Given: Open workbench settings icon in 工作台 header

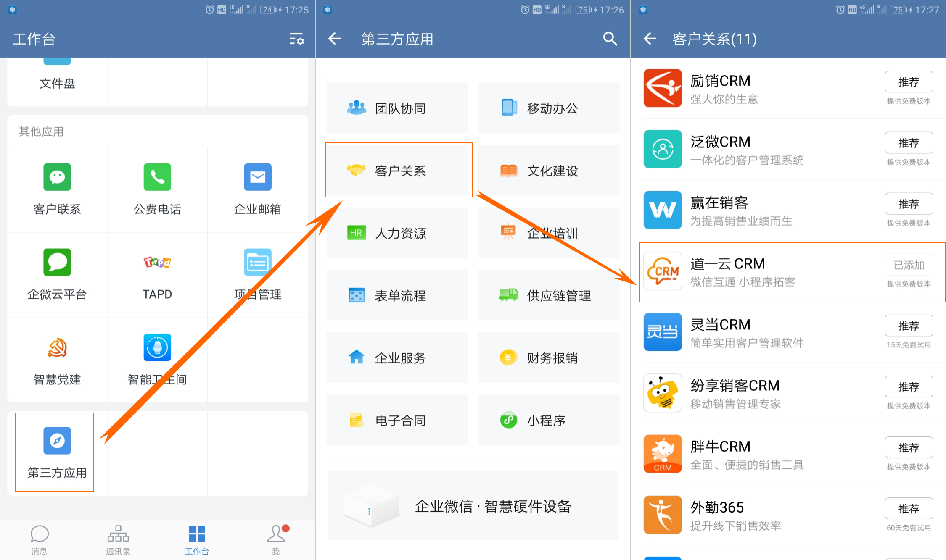Looking at the screenshot, I should click(x=296, y=39).
